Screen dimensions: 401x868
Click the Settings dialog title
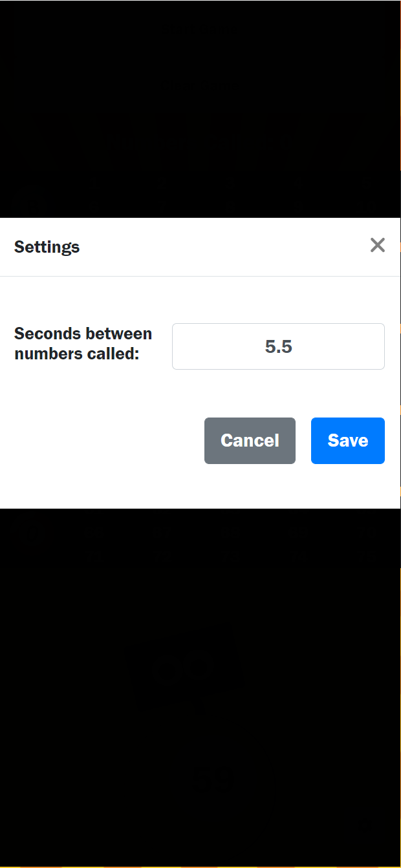(x=47, y=247)
